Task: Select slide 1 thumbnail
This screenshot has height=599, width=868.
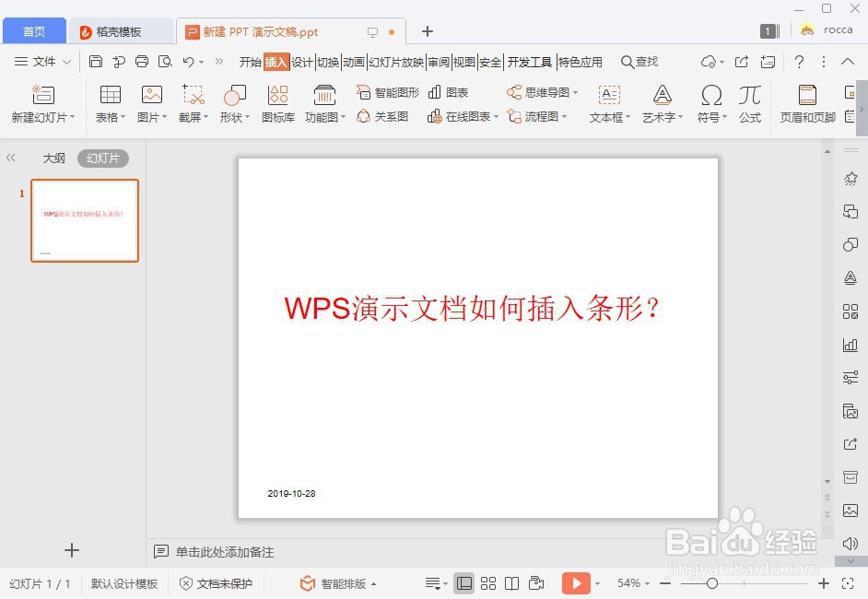Action: click(x=85, y=220)
